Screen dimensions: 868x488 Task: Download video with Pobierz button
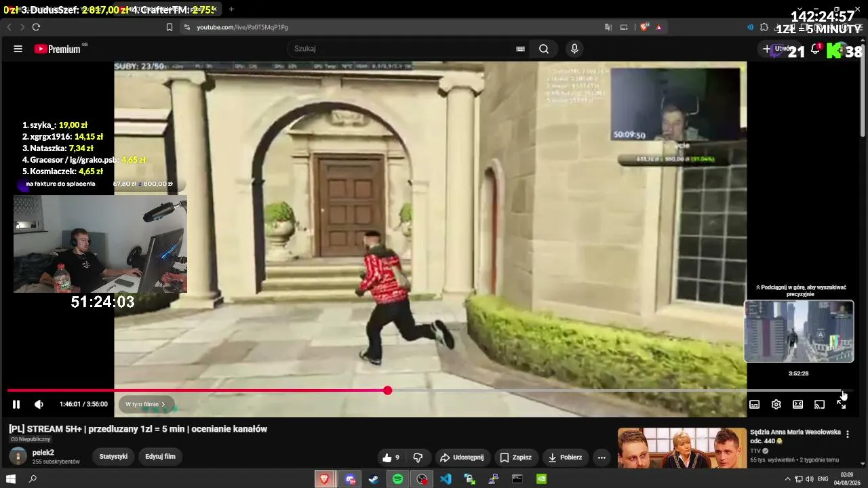[564, 457]
